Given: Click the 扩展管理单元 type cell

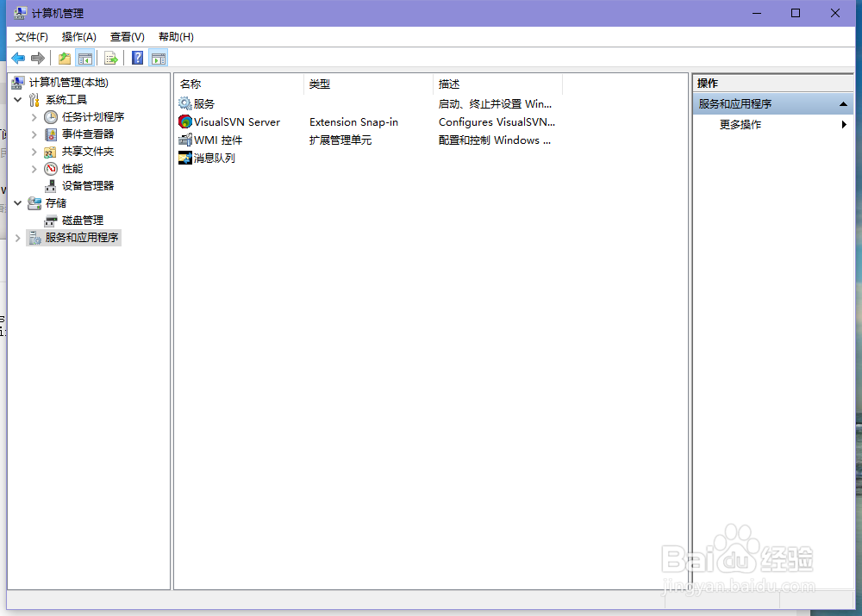Looking at the screenshot, I should [340, 140].
